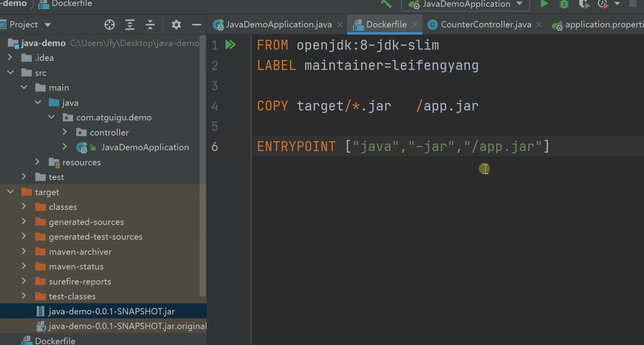The width and height of the screenshot is (644, 345).
Task: Click line number 6 in the gutter
Action: [215, 147]
